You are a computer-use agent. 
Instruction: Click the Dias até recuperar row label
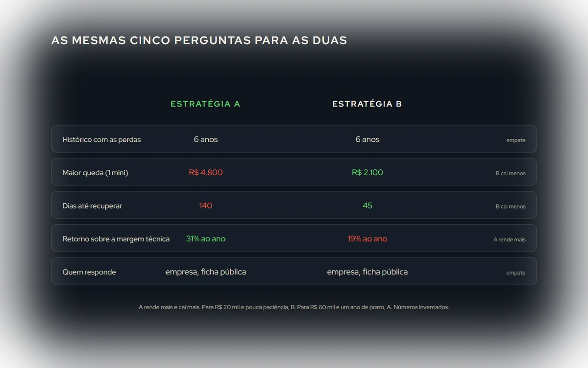[x=92, y=206]
